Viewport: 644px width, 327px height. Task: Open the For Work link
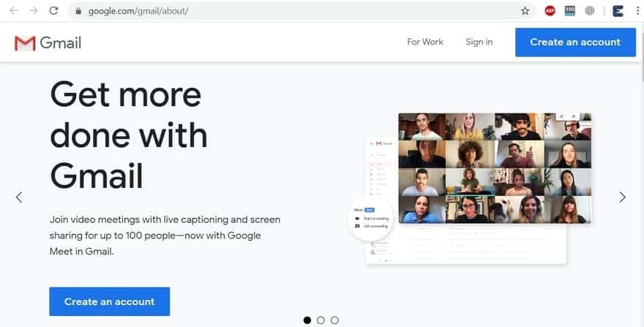425,42
